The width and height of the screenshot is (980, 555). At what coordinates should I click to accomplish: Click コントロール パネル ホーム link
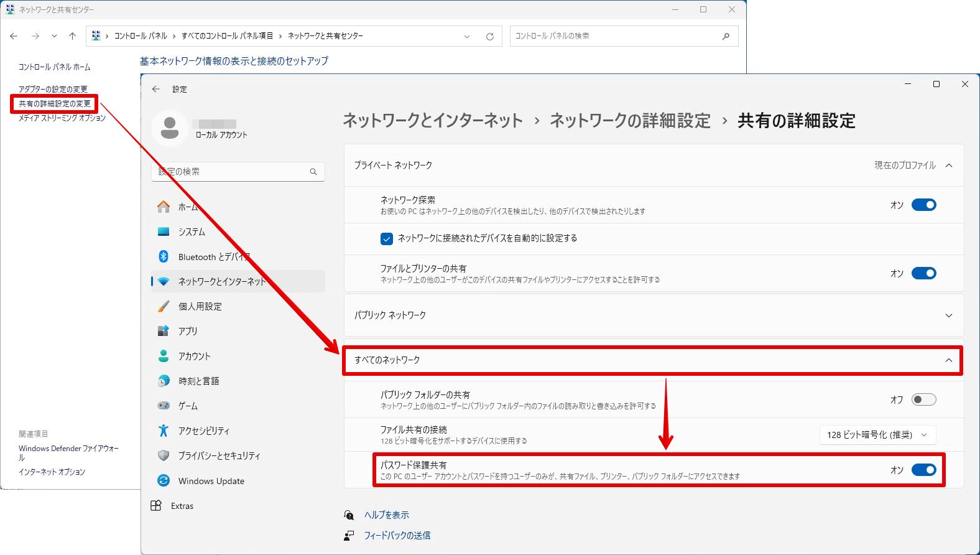coord(54,67)
